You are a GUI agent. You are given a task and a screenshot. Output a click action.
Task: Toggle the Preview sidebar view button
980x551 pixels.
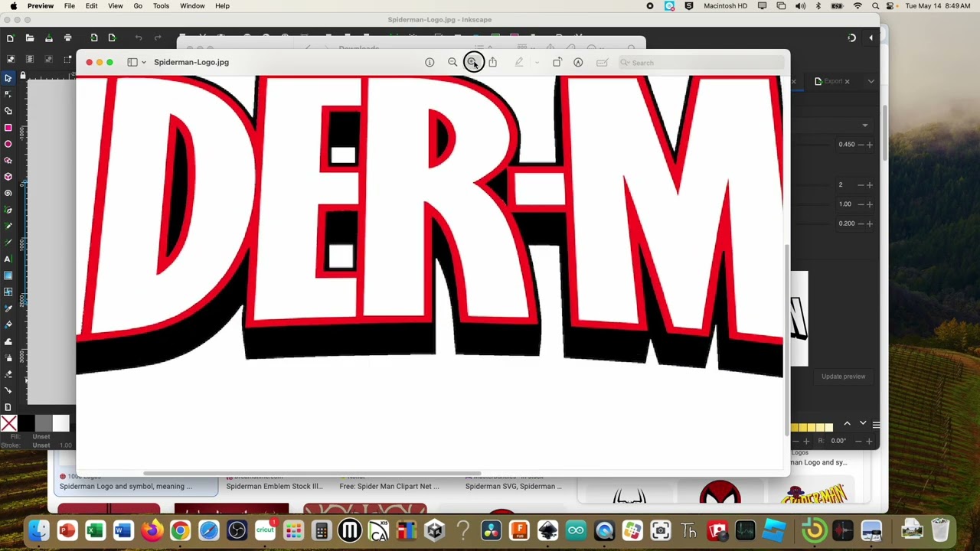pos(132,62)
